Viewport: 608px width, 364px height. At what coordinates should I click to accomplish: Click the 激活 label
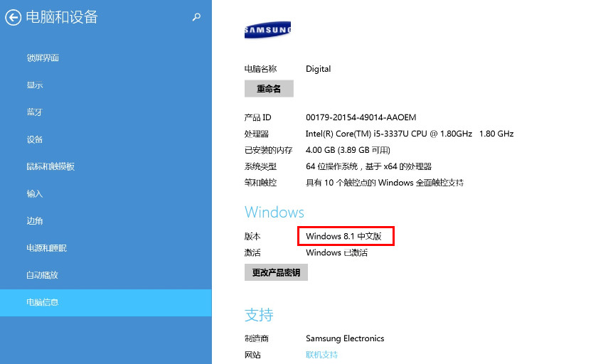coord(252,253)
